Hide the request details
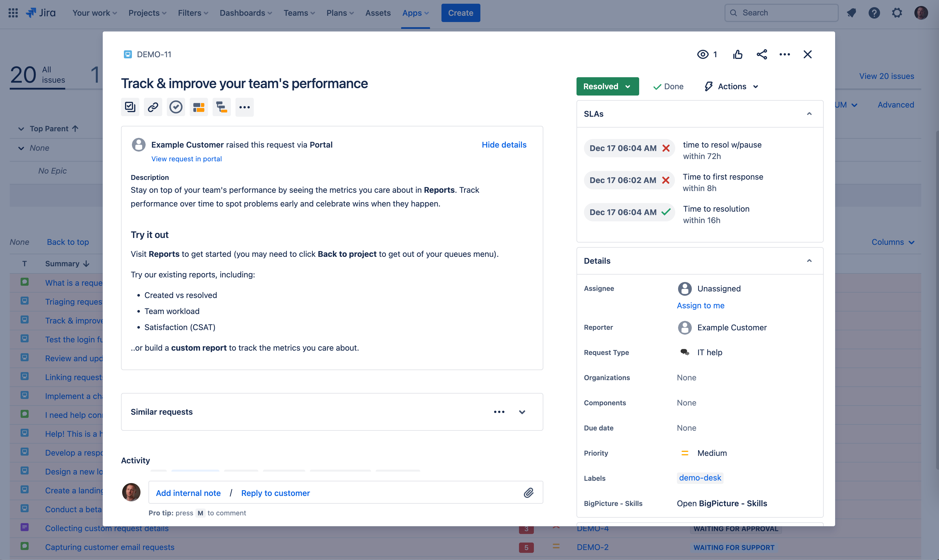The height and width of the screenshot is (560, 939). 504,144
